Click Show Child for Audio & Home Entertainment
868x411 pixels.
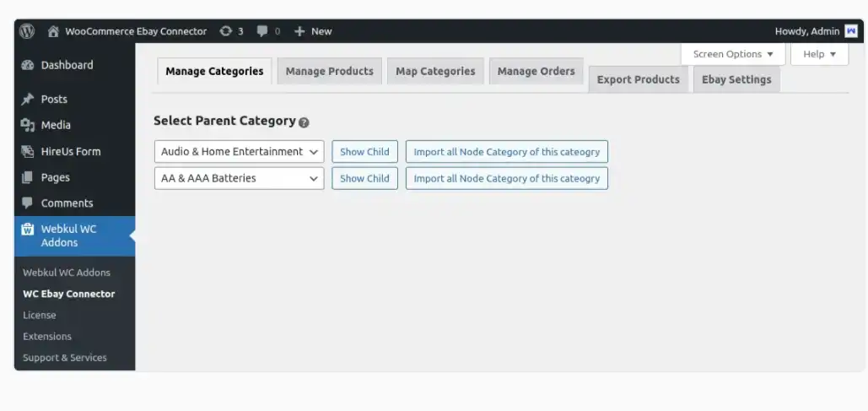(x=364, y=152)
